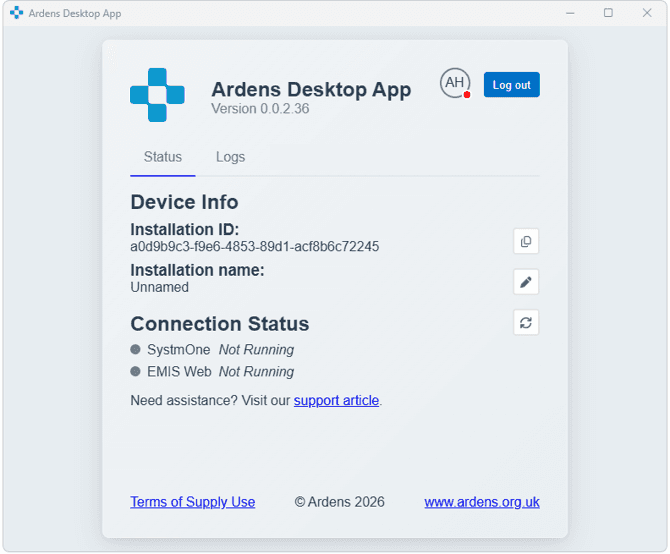670x554 pixels.
Task: Log out of the Ardens app
Action: click(x=511, y=85)
